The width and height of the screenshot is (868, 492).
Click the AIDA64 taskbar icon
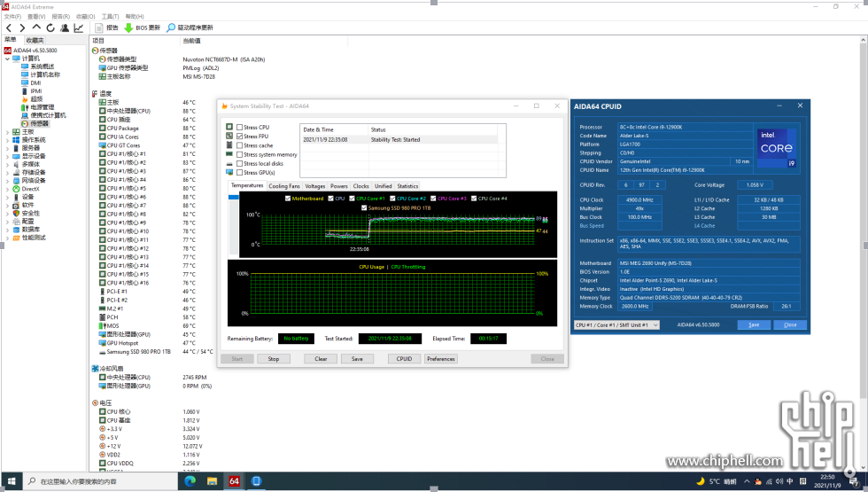click(234, 481)
